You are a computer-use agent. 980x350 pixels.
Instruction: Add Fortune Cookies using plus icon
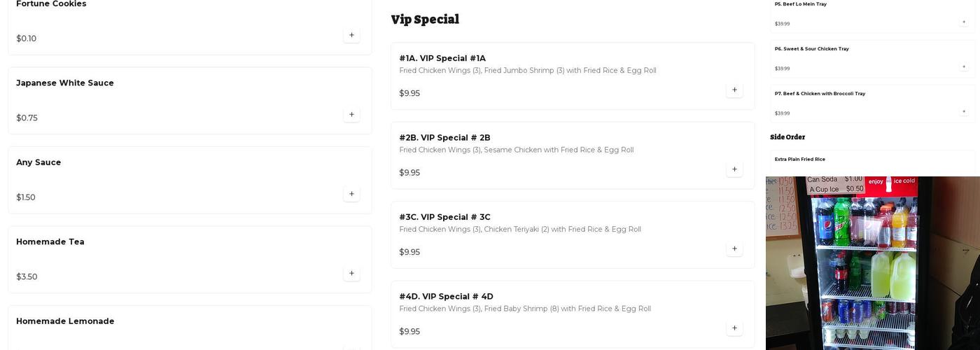coord(351,35)
